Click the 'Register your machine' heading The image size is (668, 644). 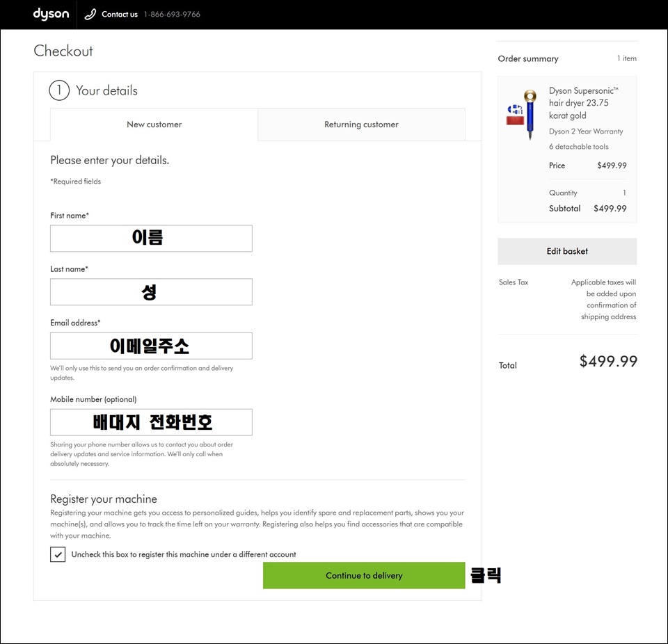[x=104, y=499]
